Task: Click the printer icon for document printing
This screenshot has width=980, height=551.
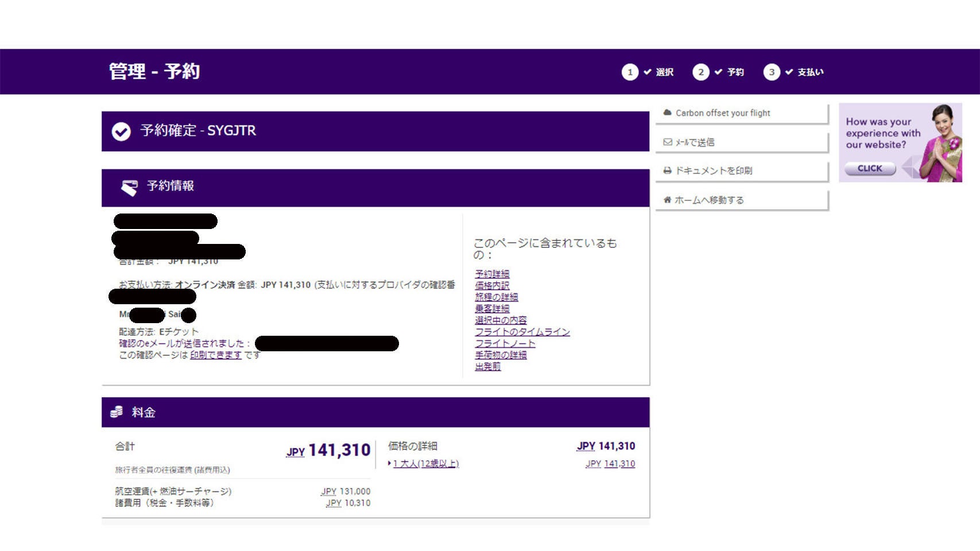Action: point(667,170)
